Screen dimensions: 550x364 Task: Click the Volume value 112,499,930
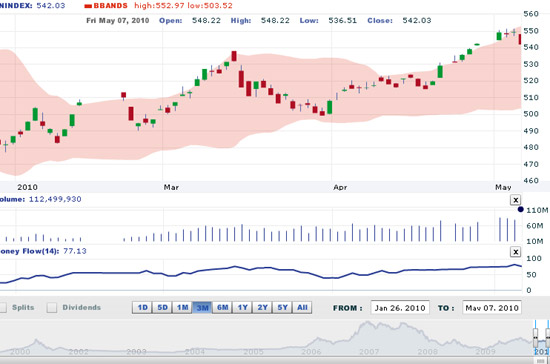[55, 199]
